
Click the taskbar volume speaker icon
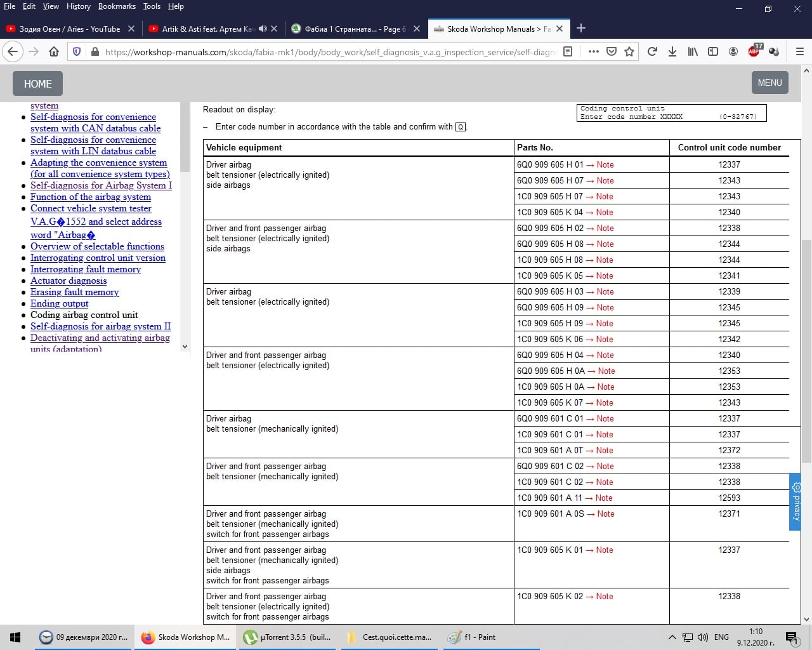pos(703,637)
